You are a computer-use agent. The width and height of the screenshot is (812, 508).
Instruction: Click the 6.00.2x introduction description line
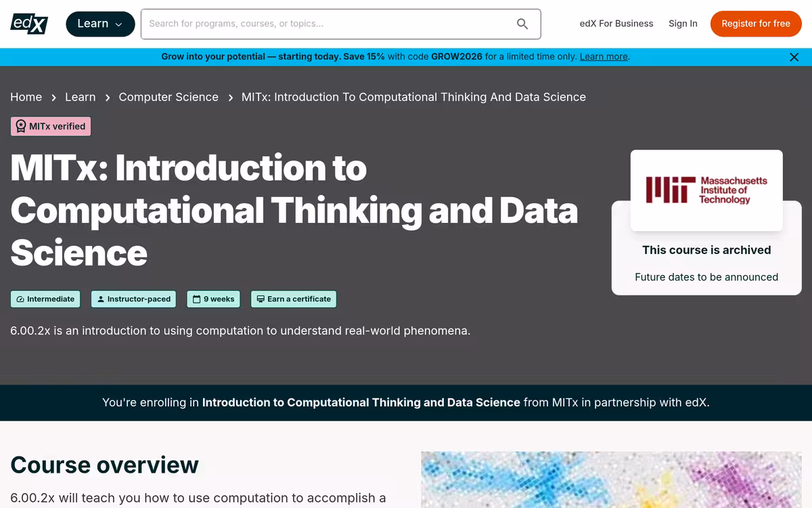(240, 331)
